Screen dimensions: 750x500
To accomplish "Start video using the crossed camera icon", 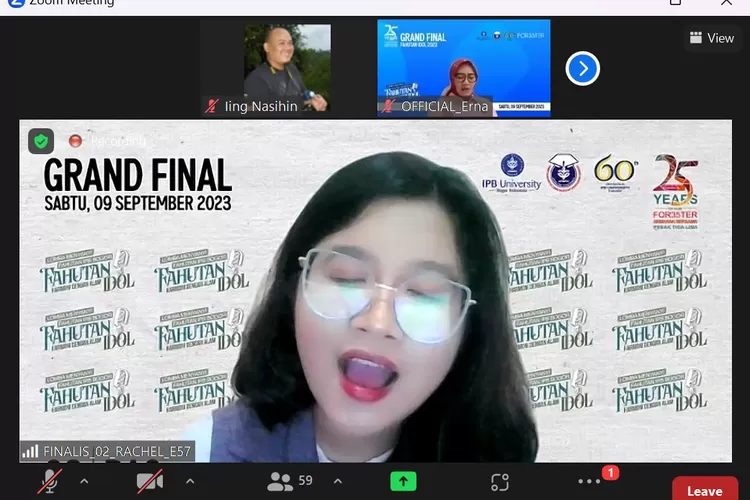I will point(150,481).
